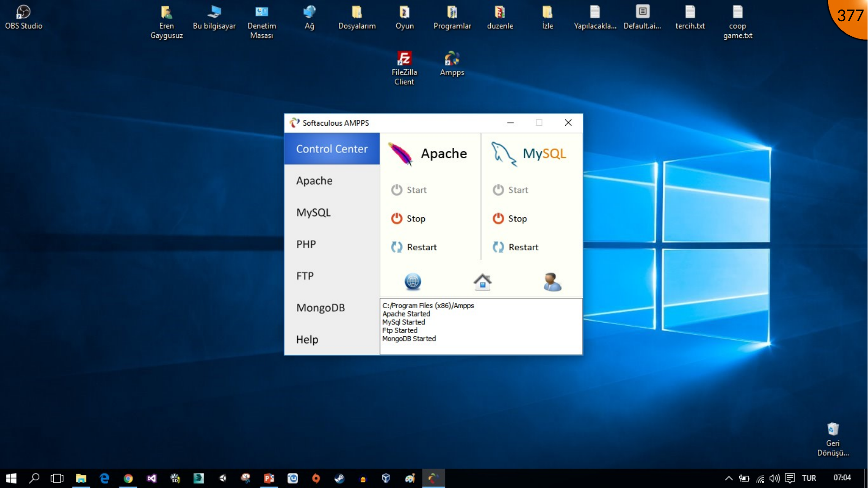Show hidden system tray icons
Image resolution: width=868 pixels, height=488 pixels.
pyautogui.click(x=728, y=478)
